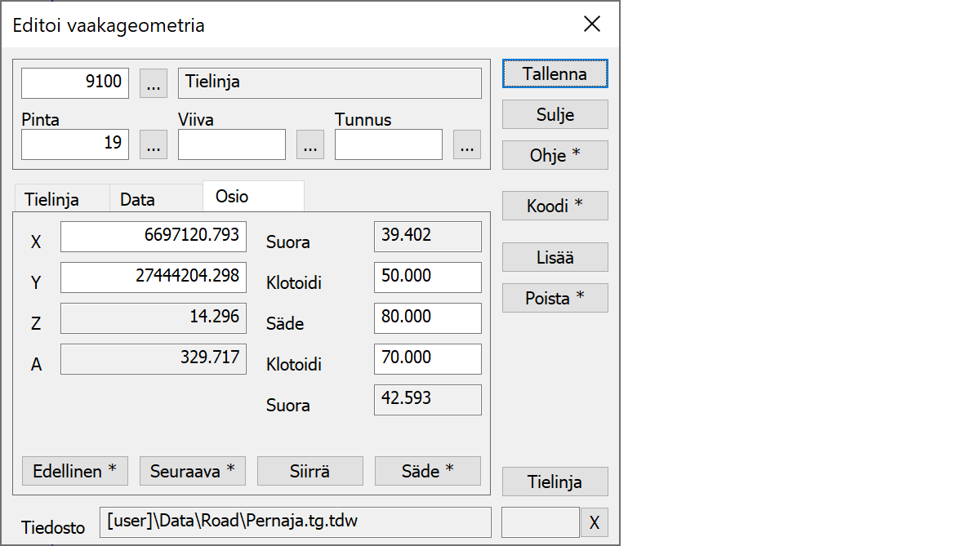Click the Koodi button
Viewport: 980px width, 546px height.
[x=555, y=206]
